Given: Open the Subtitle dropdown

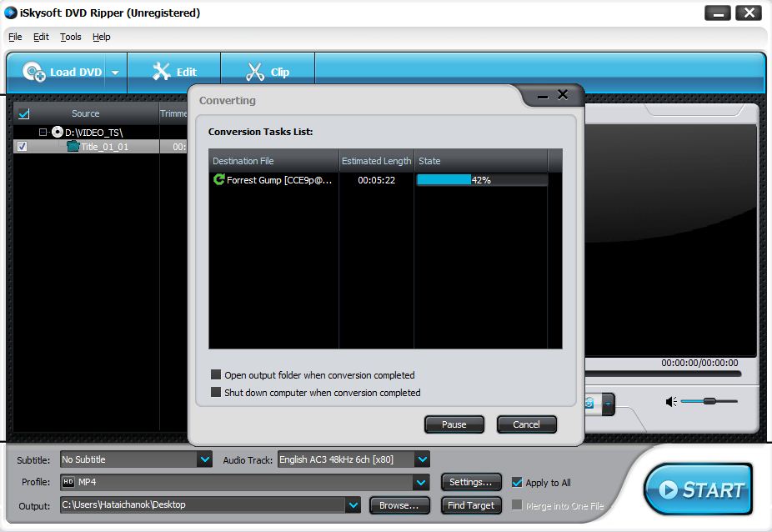Looking at the screenshot, I should [x=205, y=459].
